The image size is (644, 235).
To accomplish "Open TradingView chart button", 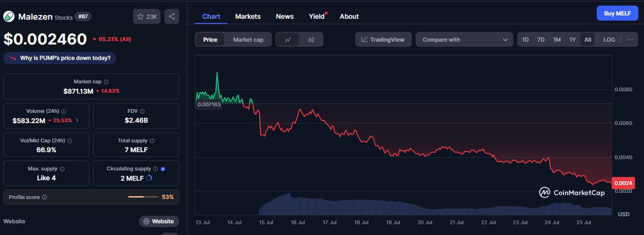I will (383, 40).
